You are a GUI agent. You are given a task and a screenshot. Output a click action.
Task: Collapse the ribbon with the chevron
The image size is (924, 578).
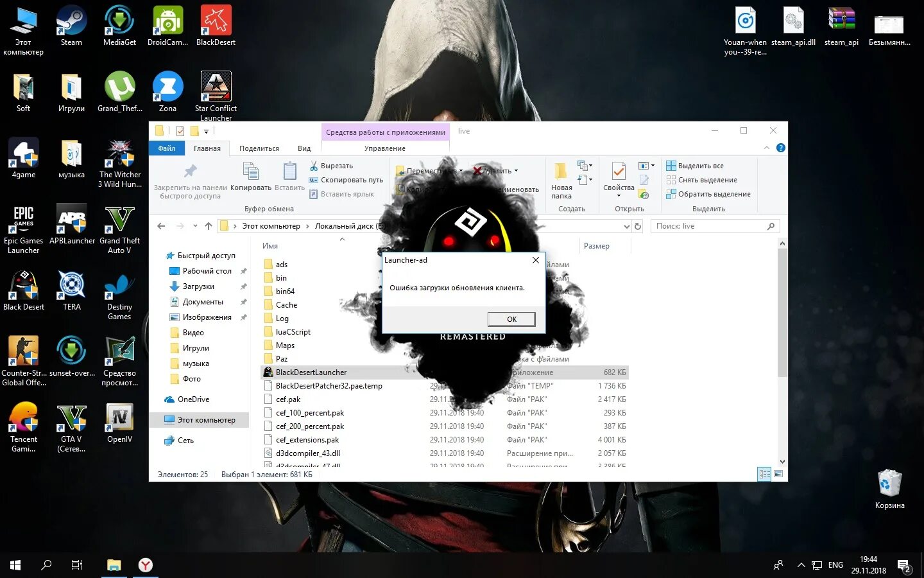click(x=766, y=148)
